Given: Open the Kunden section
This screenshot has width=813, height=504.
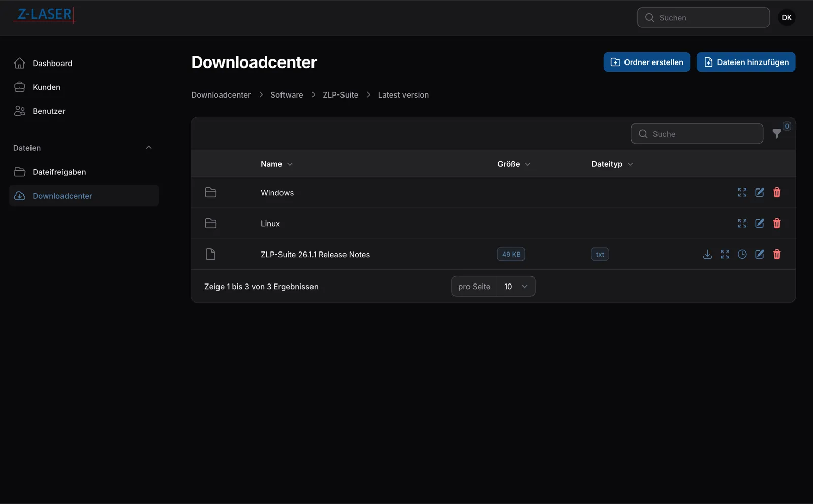Looking at the screenshot, I should [x=46, y=87].
